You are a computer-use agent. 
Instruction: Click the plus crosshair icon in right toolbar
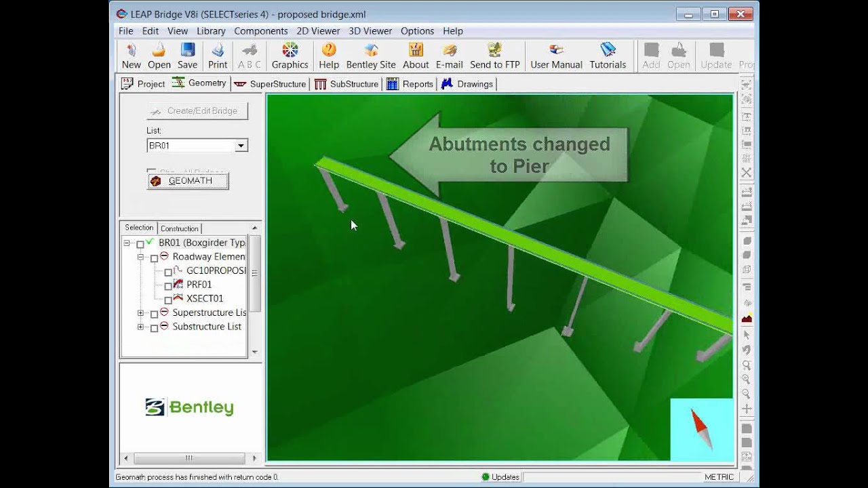[747, 409]
